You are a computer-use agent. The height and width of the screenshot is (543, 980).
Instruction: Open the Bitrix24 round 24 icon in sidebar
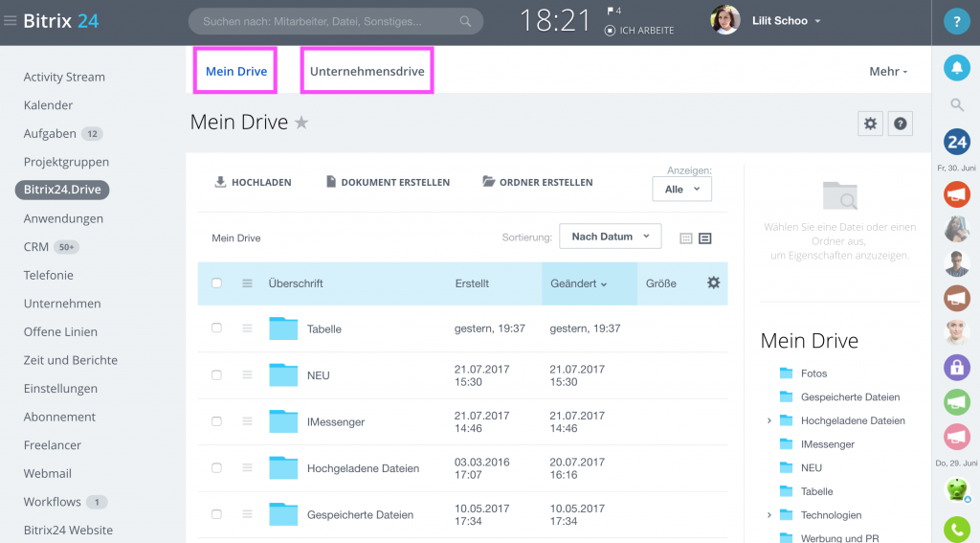point(956,142)
